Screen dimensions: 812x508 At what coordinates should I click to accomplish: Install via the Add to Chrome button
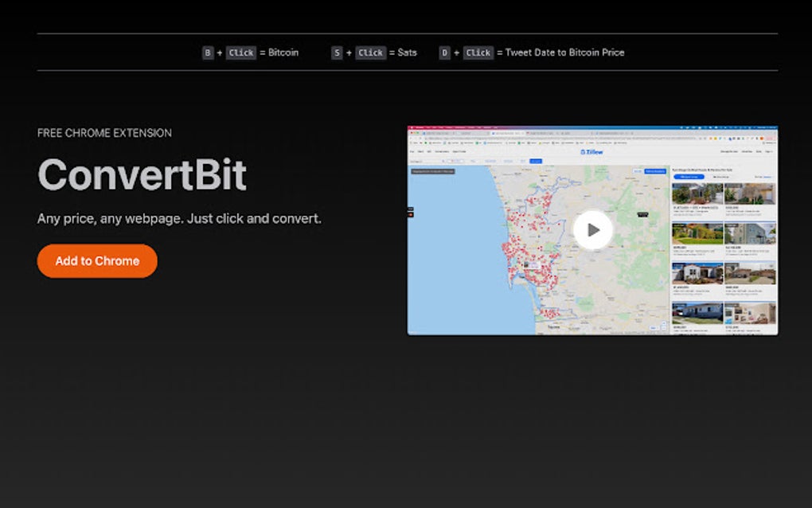point(97,261)
